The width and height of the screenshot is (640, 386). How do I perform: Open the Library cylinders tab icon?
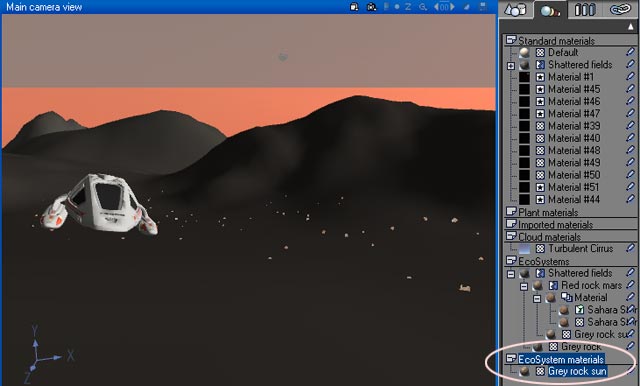[x=584, y=9]
